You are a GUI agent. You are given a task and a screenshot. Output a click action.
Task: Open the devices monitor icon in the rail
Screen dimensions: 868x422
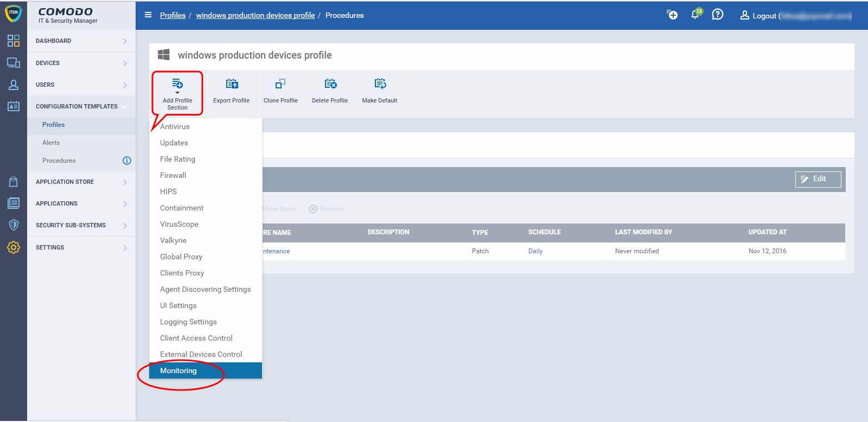14,63
